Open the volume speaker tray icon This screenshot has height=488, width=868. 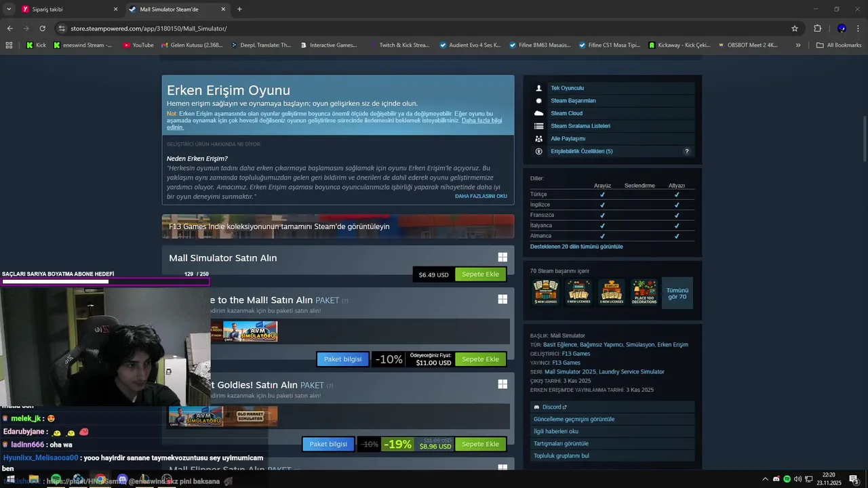click(797, 479)
